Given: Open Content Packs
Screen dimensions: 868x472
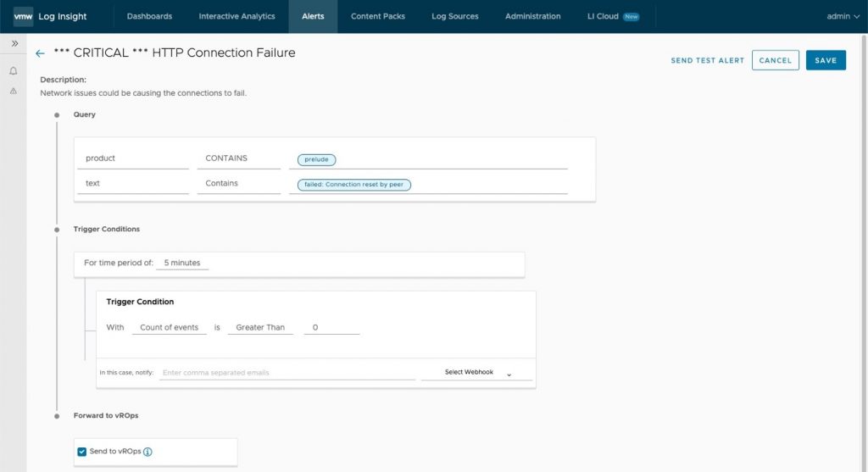Looking at the screenshot, I should [377, 17].
